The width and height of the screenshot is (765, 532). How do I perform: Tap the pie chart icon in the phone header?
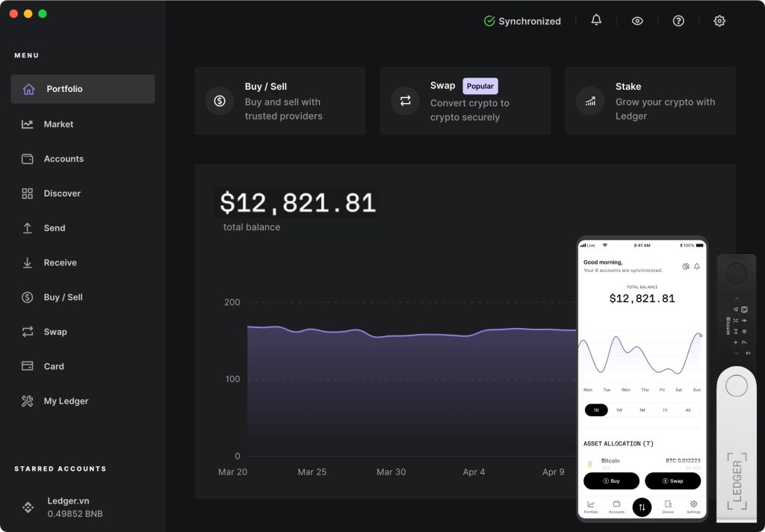pos(686,267)
